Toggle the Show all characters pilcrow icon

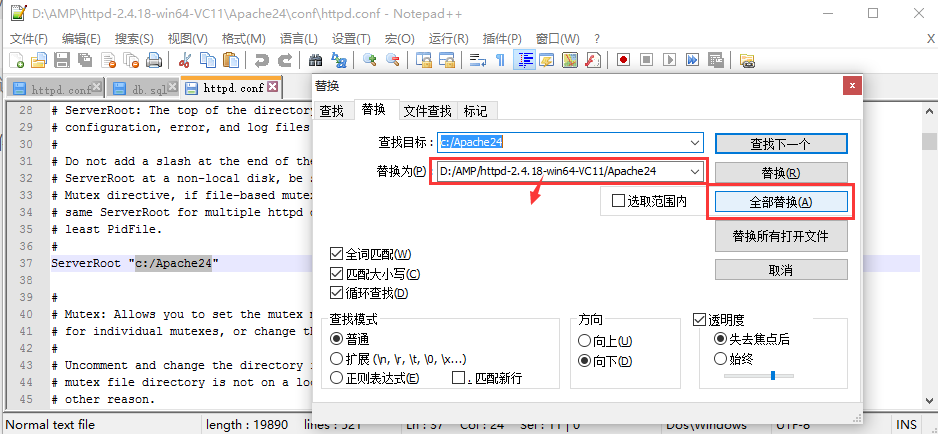[501, 60]
